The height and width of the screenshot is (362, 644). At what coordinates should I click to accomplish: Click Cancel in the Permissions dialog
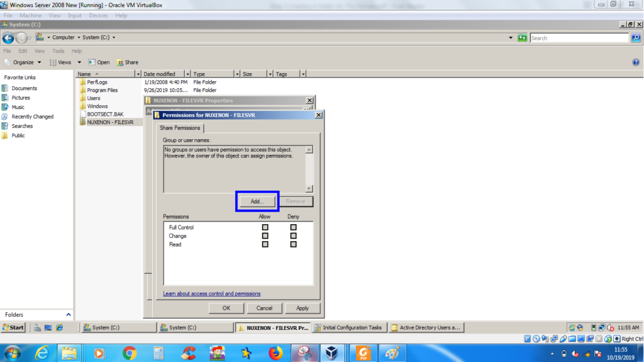click(264, 308)
